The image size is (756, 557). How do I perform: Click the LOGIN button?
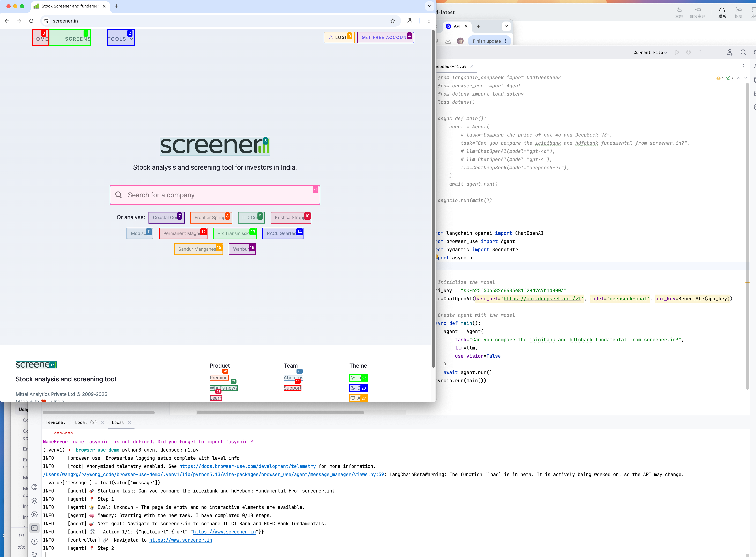(x=339, y=37)
